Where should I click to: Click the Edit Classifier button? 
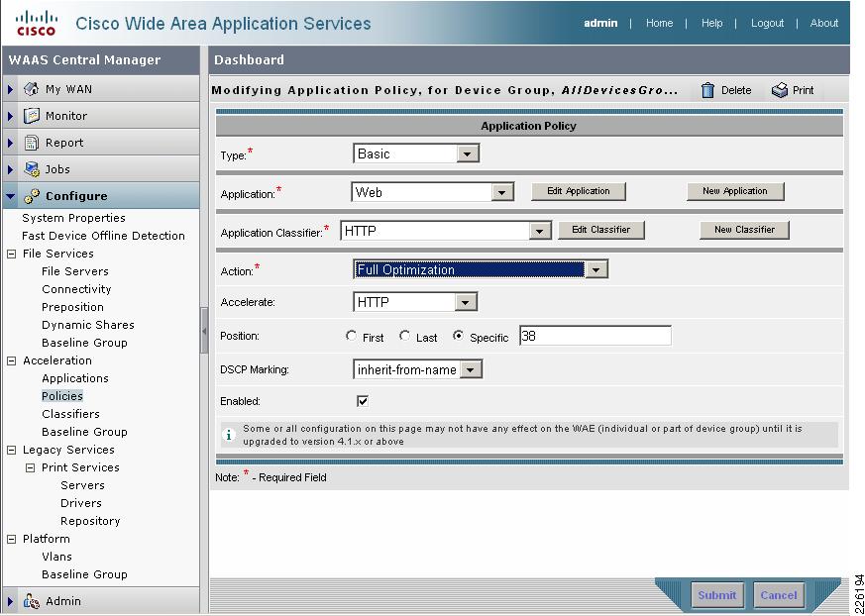tap(600, 230)
